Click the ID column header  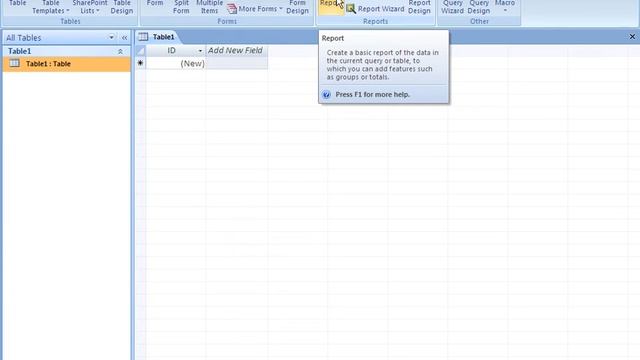point(176,51)
